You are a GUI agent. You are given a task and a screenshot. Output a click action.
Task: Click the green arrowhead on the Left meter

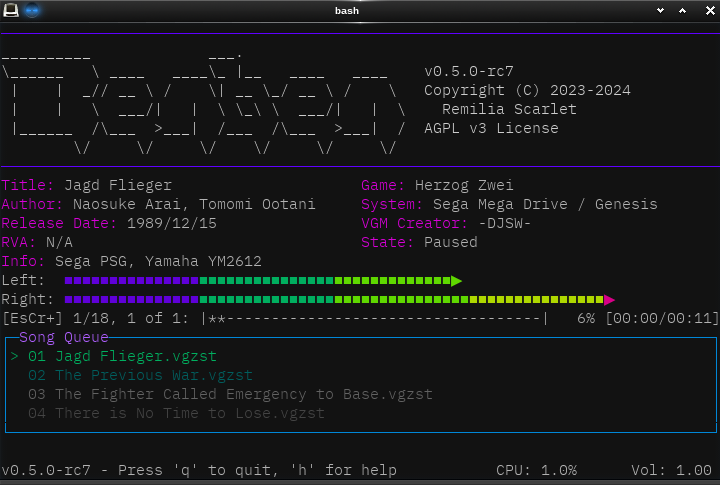(456, 281)
